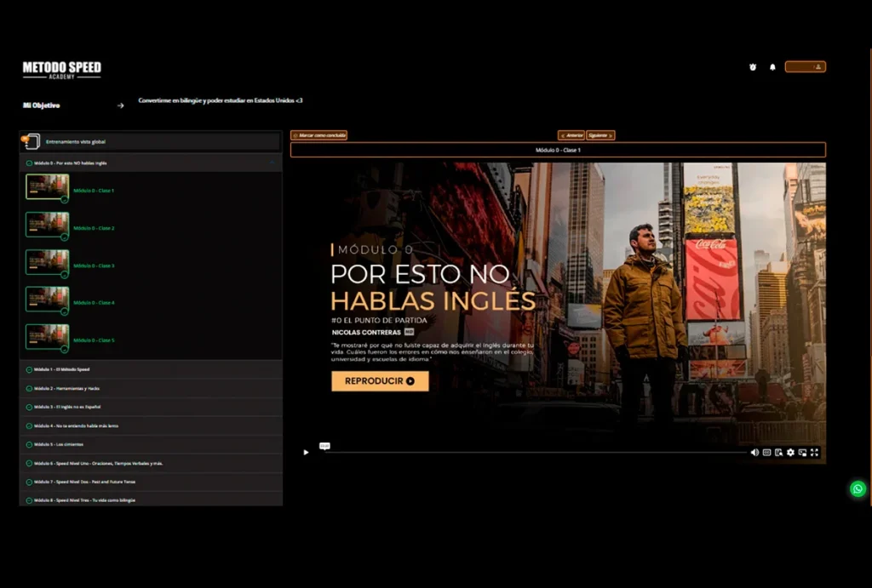872x588 pixels.
Task: Mark class as completed (Marcar como concluida)
Action: point(319,135)
